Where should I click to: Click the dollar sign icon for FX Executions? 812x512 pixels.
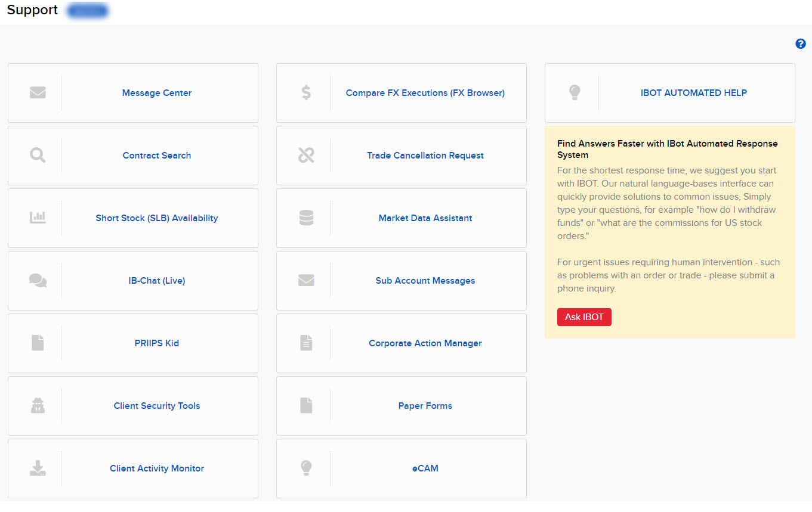[306, 92]
